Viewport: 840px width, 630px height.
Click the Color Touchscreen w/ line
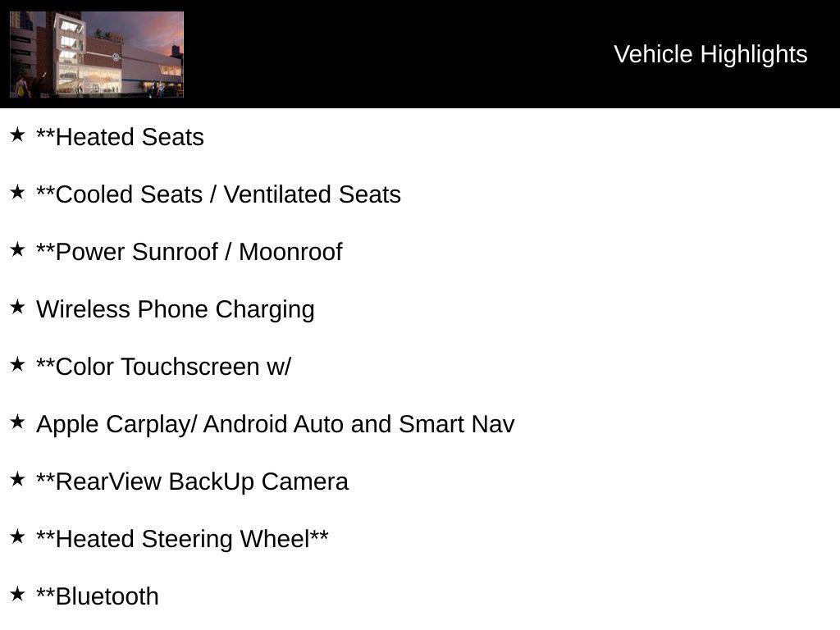click(x=163, y=367)
